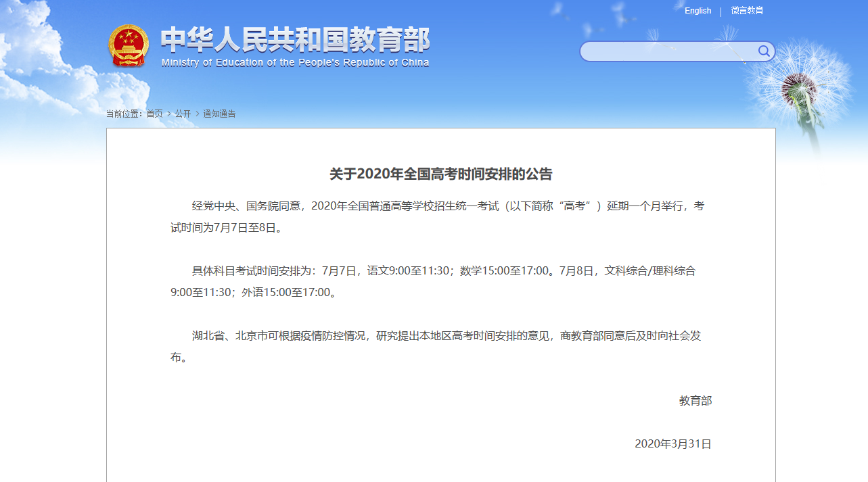
Task: Click the English subtitle under the ministry name
Action: pyautogui.click(x=295, y=62)
